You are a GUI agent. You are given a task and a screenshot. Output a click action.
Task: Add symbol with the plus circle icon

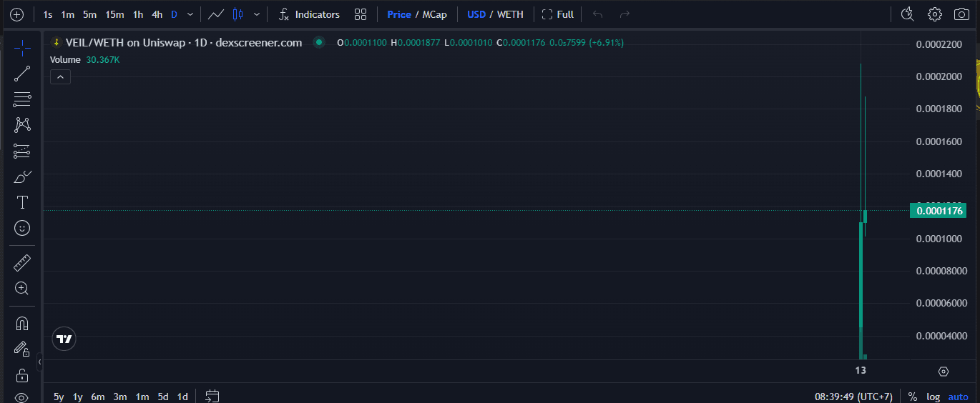pyautogui.click(x=16, y=14)
